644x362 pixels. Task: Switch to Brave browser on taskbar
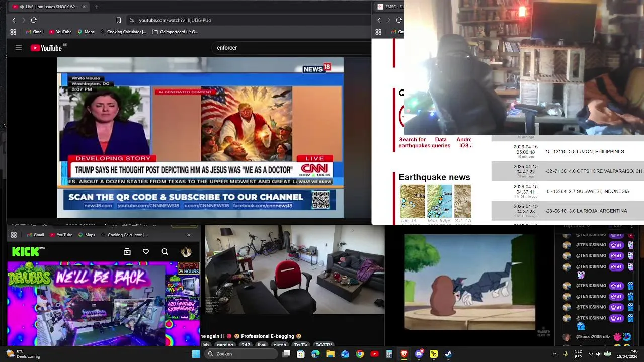pyautogui.click(x=404, y=354)
